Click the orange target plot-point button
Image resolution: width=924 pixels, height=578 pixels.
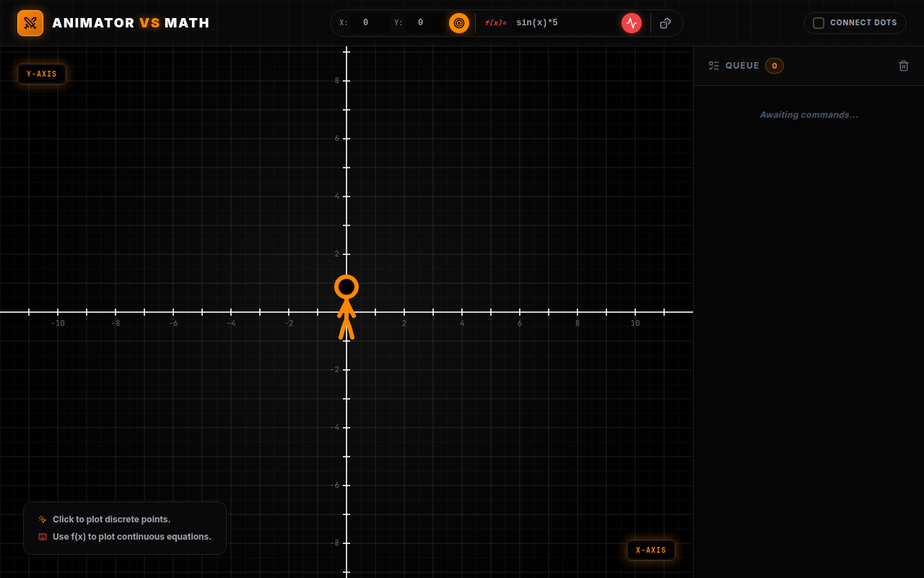point(459,23)
